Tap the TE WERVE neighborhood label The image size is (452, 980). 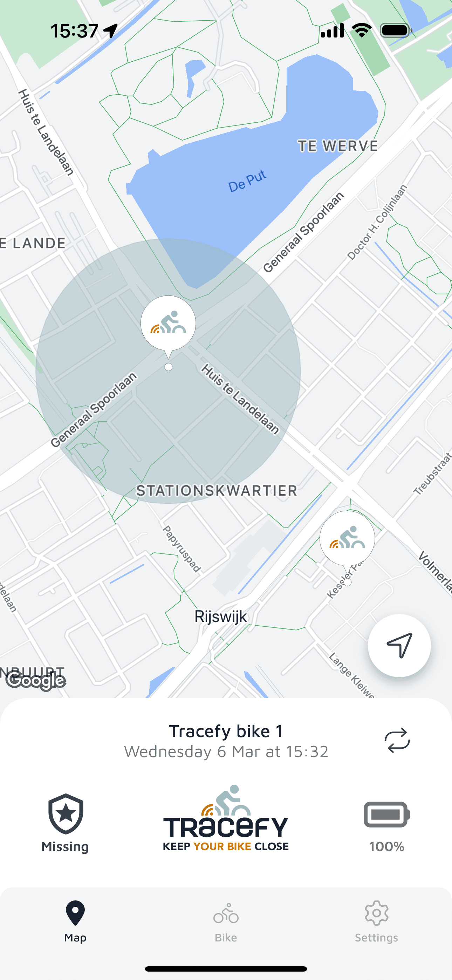[338, 146]
